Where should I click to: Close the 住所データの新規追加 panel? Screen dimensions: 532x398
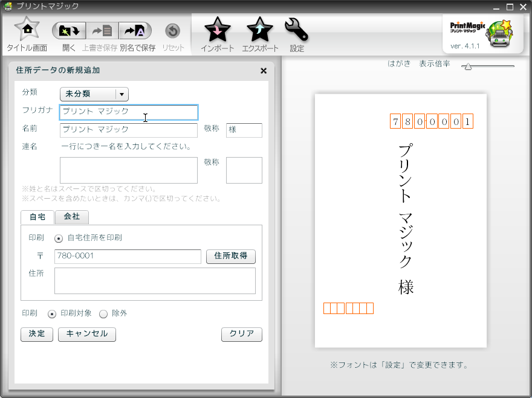(264, 71)
